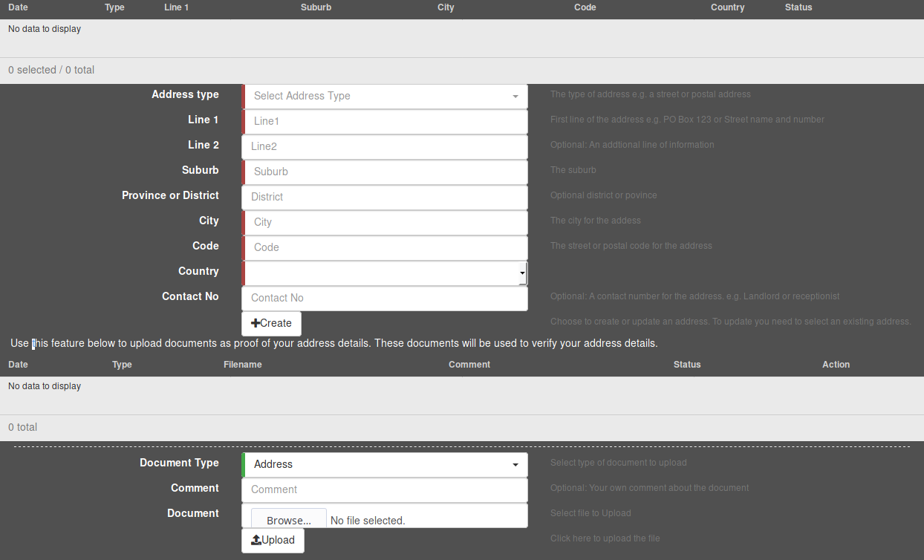Click the document Comment input field
Viewport: 924px width, 560px height.
coord(385,489)
